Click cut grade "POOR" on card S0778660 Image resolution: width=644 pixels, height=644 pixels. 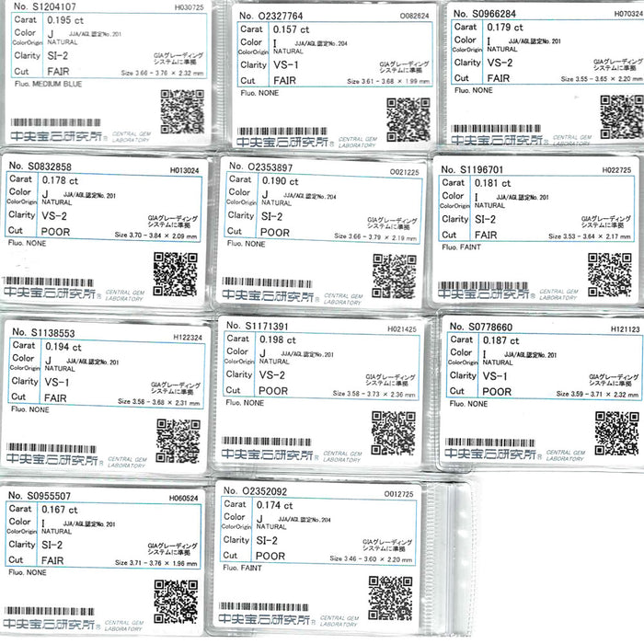point(497,392)
